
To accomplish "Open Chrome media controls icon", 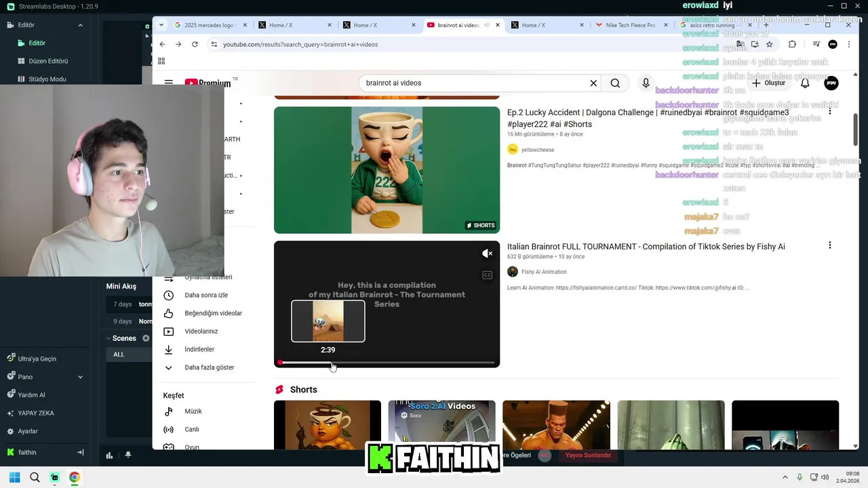I will 816,44.
